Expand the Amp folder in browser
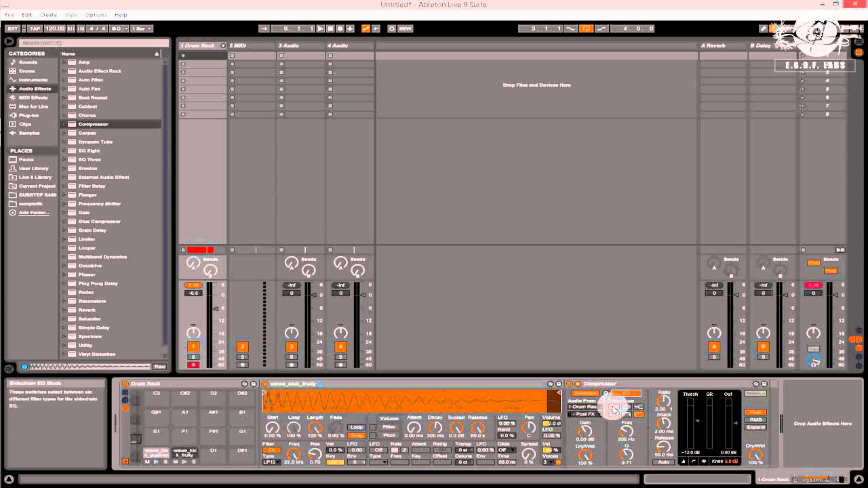 pos(64,62)
